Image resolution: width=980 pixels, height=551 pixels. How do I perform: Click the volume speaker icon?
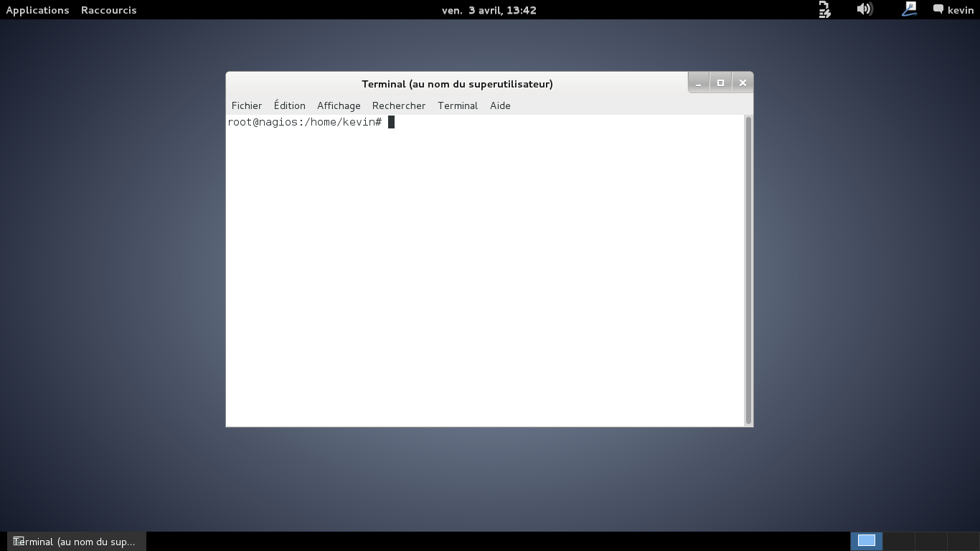coord(864,9)
